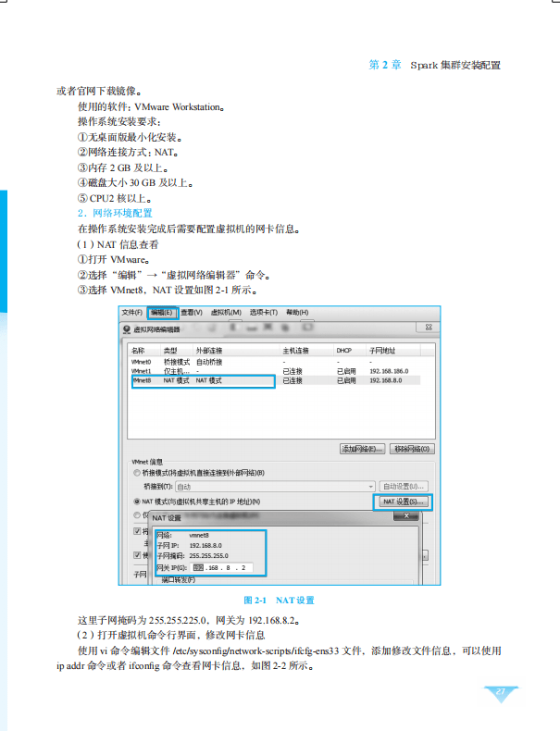The width and height of the screenshot is (560, 731).
Task: Open the 文件(F) menu
Action: click(x=132, y=313)
